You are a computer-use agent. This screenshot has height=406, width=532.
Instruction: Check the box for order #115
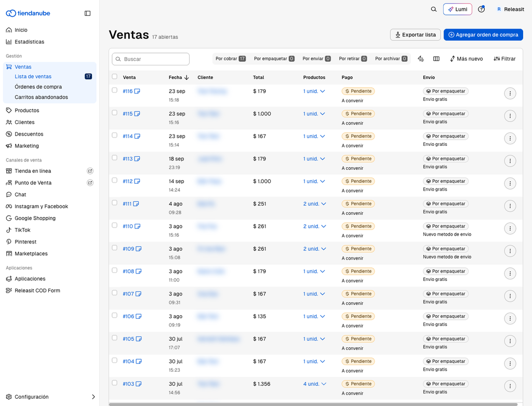tap(115, 113)
